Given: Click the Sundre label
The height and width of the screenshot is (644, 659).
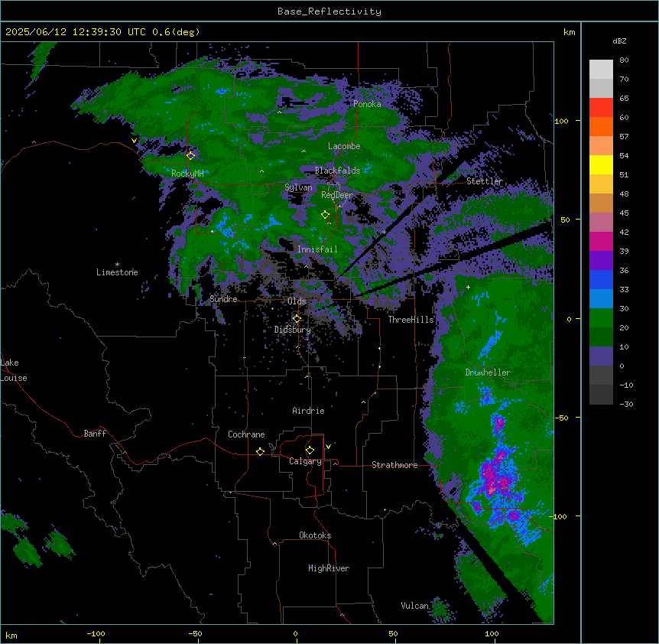Looking at the screenshot, I should coord(223,299).
